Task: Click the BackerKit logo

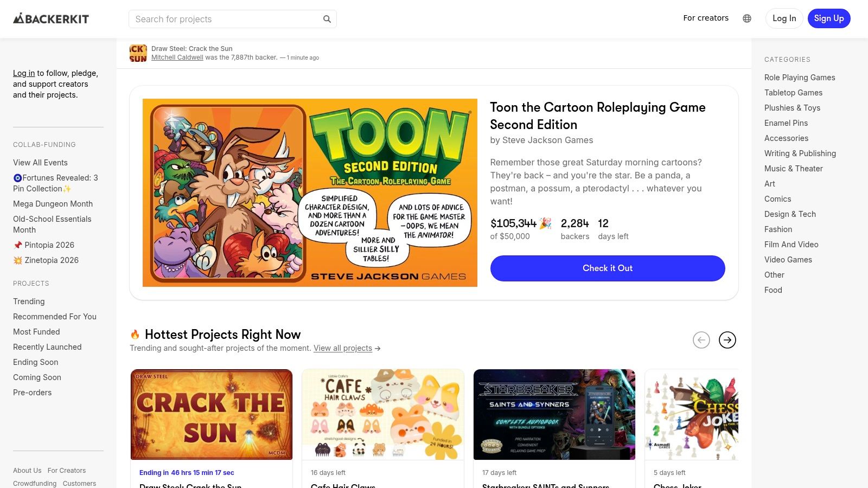Action: click(x=51, y=19)
